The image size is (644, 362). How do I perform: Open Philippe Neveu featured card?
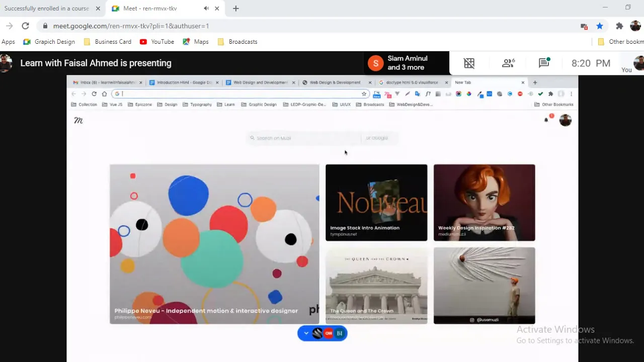coord(214,244)
